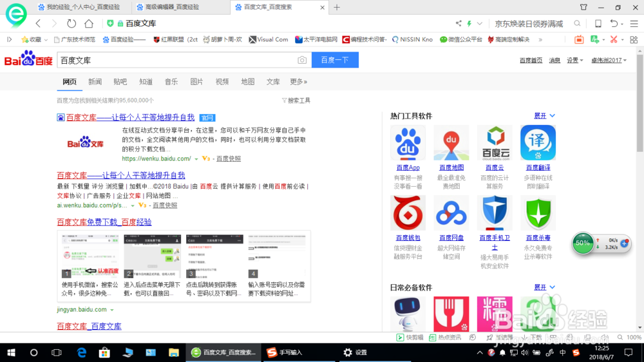Image resolution: width=644 pixels, height=362 pixels.
Task: Click the page vertical scrollbar
Action: (640, 102)
